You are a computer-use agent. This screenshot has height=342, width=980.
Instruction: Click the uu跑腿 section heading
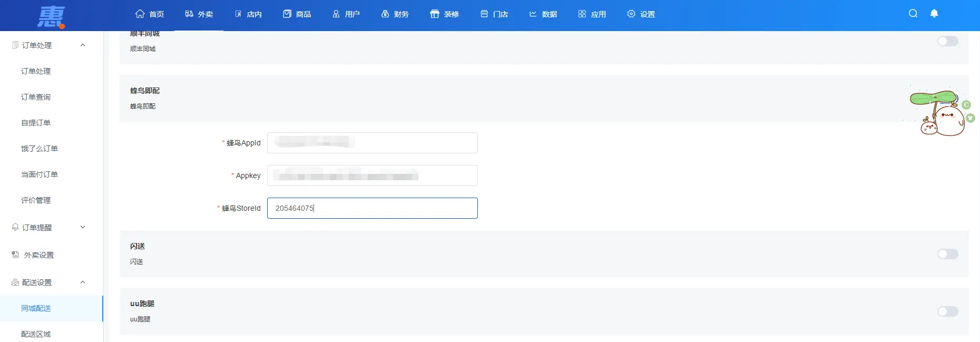click(142, 304)
